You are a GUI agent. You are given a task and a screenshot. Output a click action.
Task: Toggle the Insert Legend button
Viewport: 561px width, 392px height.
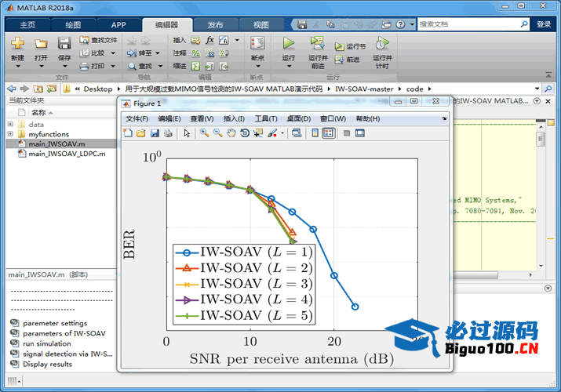tap(329, 133)
